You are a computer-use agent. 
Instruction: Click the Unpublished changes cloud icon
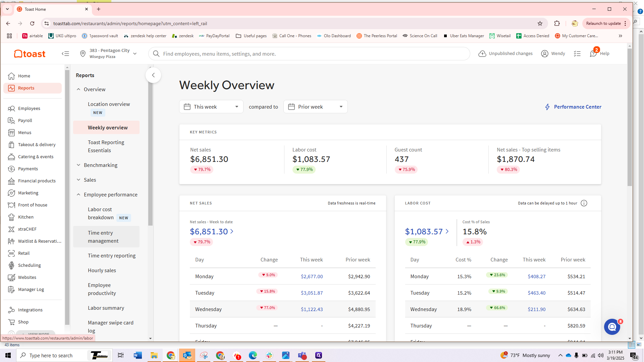click(x=482, y=54)
